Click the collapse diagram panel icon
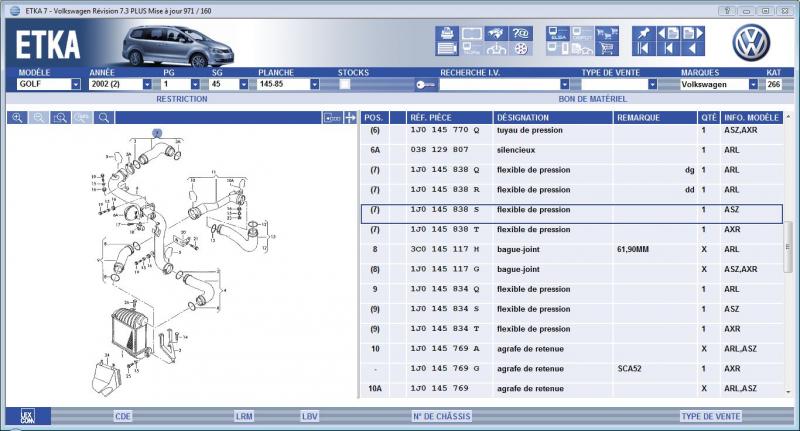This screenshot has height=431, width=800. pos(332,118)
